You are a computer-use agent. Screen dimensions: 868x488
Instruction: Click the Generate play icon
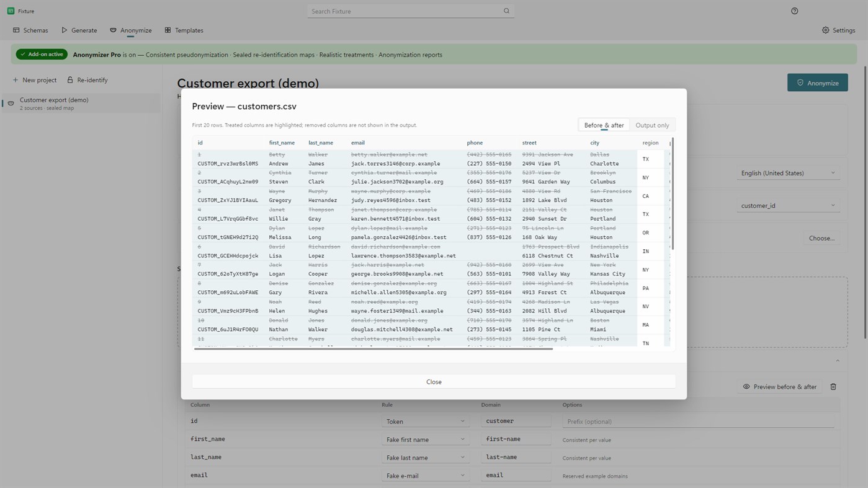click(64, 30)
